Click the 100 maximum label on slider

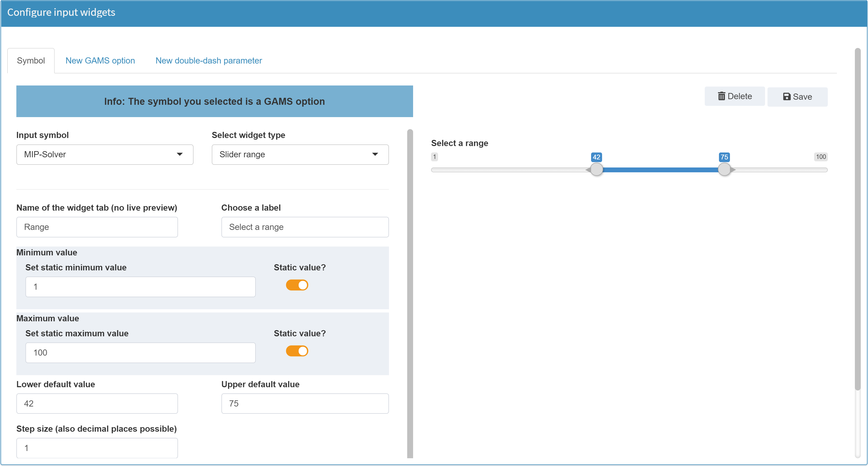click(x=821, y=157)
